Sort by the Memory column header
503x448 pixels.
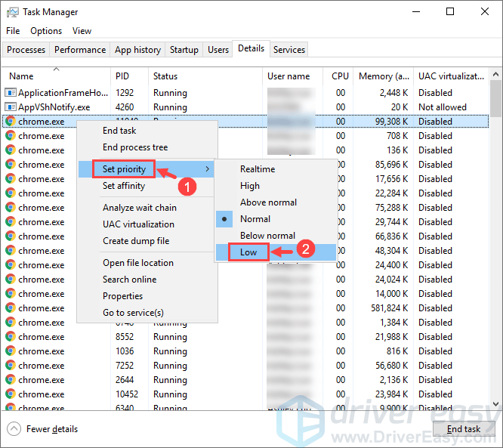click(x=384, y=76)
